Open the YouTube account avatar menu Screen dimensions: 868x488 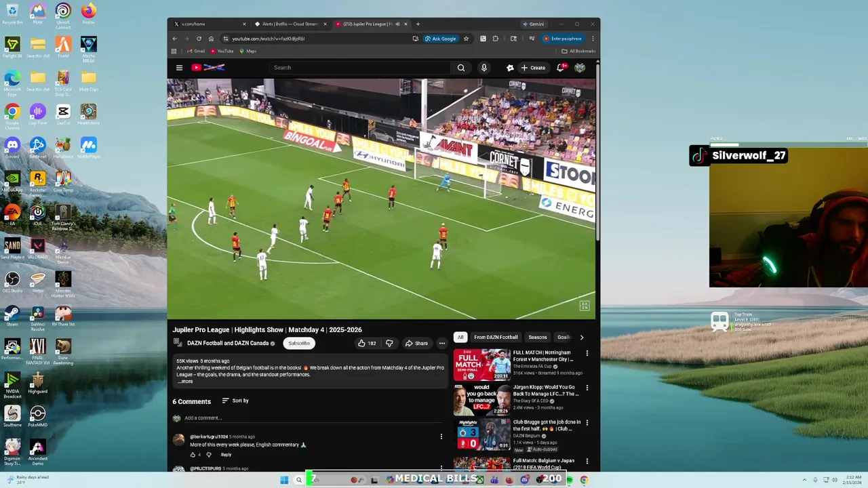[580, 68]
